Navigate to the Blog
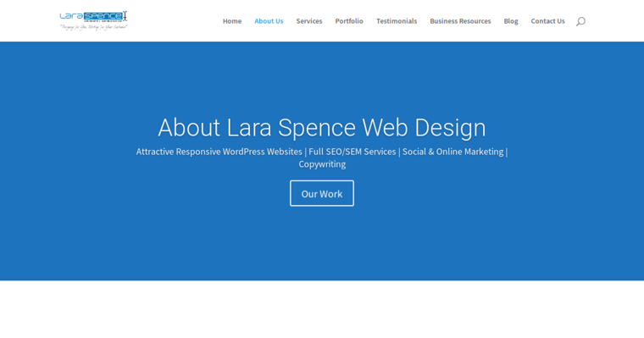644x338 pixels. pyautogui.click(x=511, y=21)
